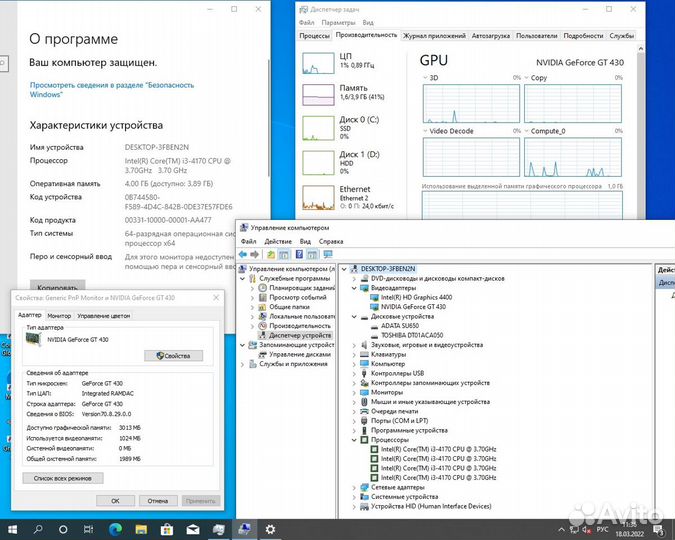
Task: Launch Microsoft Edge from the taskbar
Action: click(115, 529)
